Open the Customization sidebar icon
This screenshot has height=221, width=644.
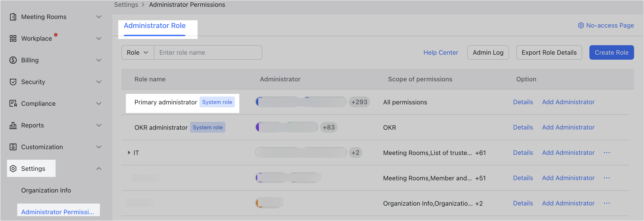(x=14, y=147)
